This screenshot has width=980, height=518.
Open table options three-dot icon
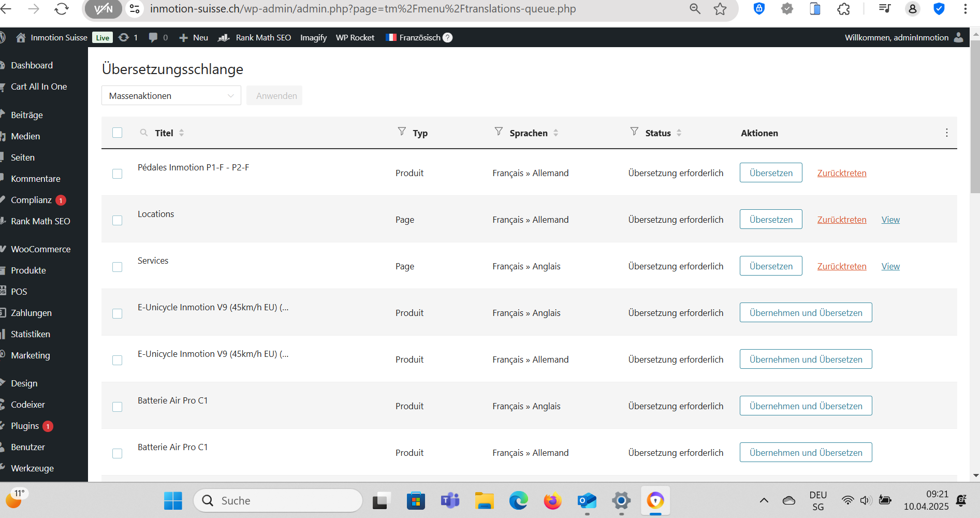coord(947,133)
